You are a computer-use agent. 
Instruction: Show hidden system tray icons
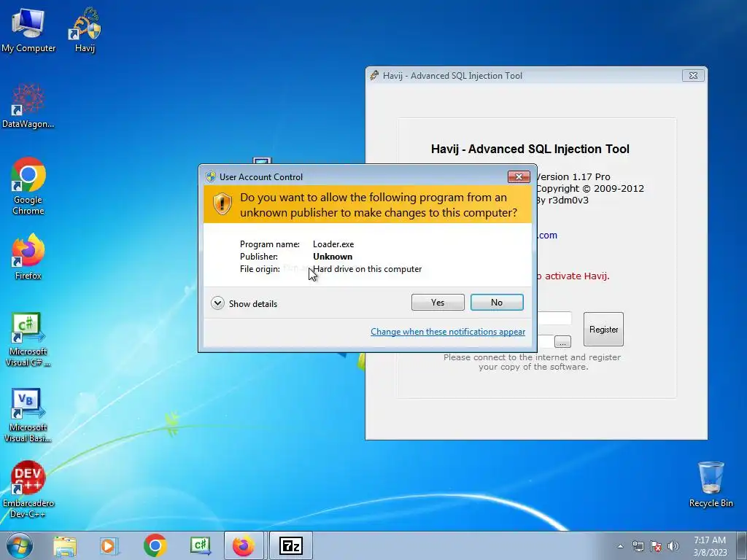click(620, 546)
